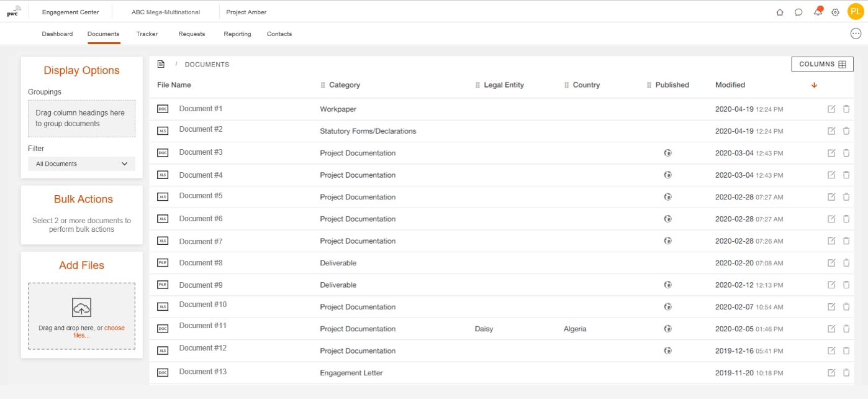Delete Document #11 with trash icon
This screenshot has width=868, height=399.
[846, 329]
